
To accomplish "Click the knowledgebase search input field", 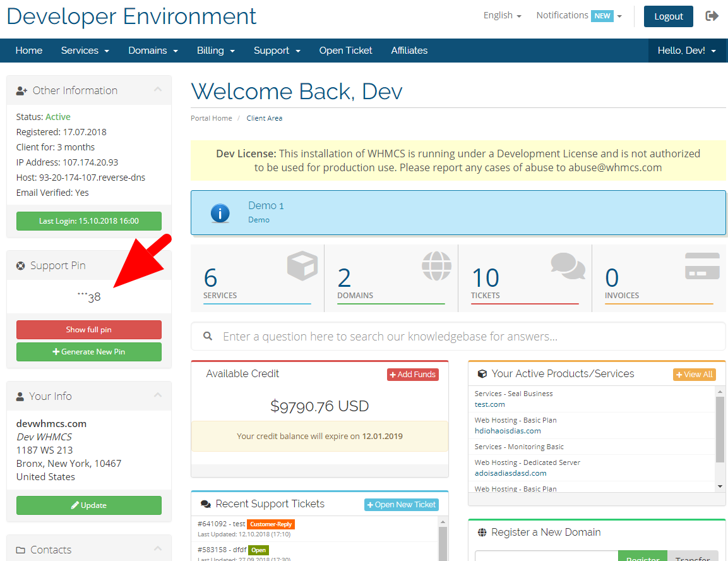I will click(x=458, y=336).
